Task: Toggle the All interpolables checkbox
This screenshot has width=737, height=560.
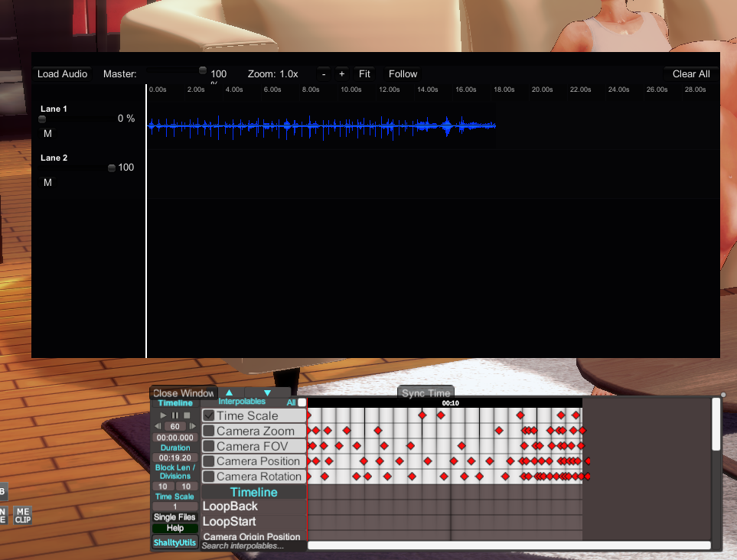Action: pyautogui.click(x=302, y=402)
